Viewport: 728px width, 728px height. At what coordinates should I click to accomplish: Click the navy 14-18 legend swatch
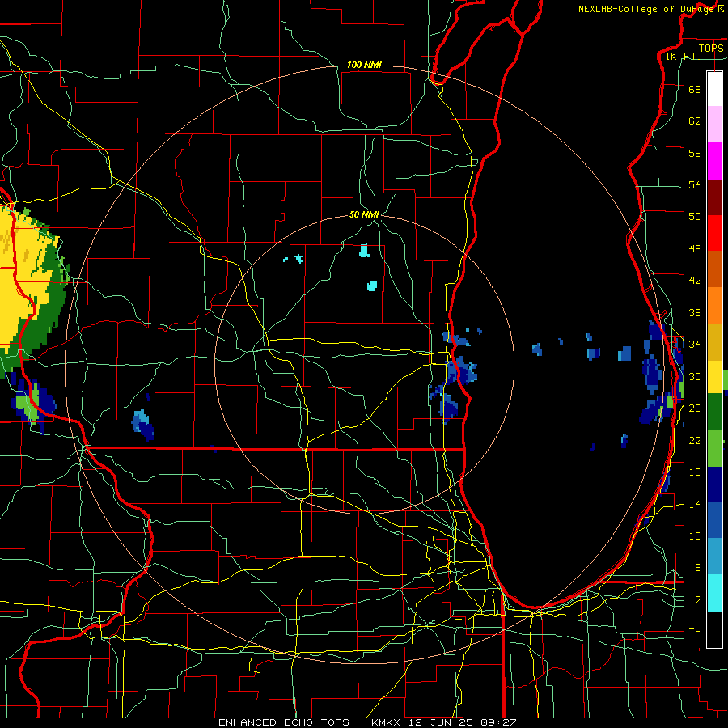pyautogui.click(x=714, y=485)
